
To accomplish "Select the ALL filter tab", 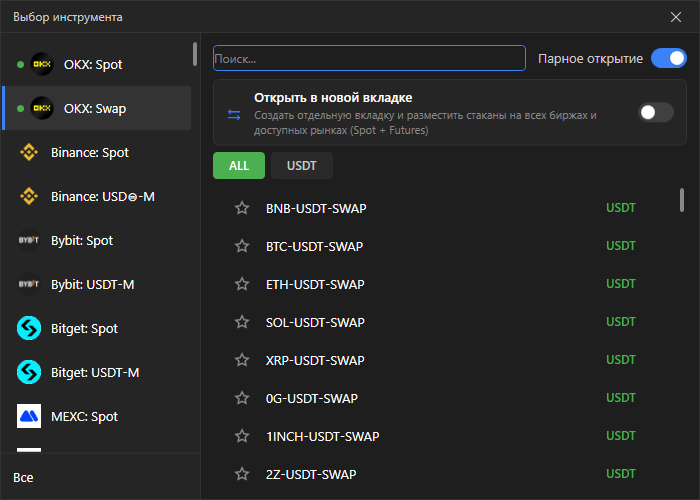I will (239, 166).
